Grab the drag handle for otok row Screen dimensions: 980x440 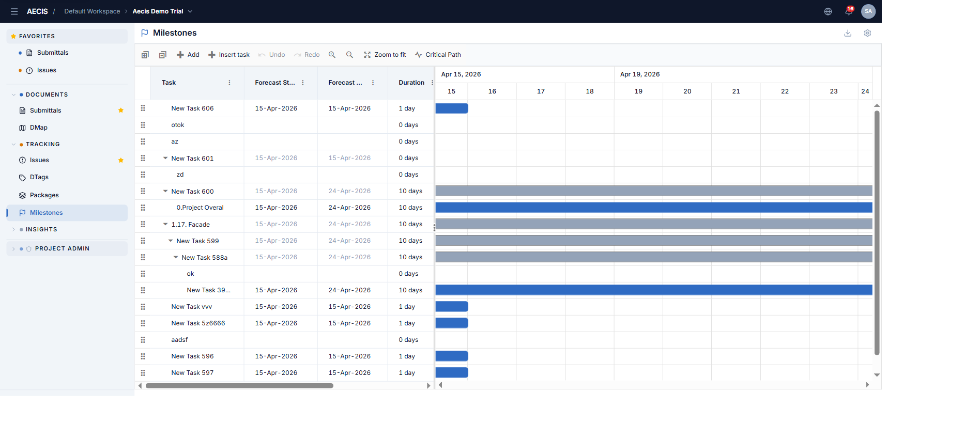coord(143,125)
